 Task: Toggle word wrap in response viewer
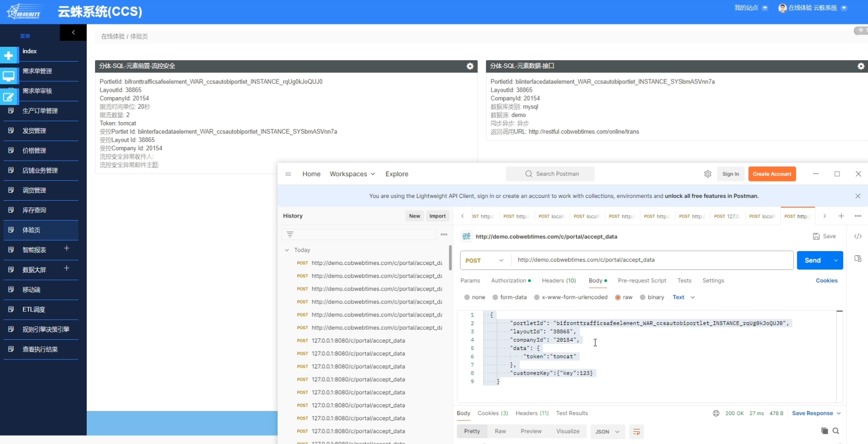coord(637,432)
